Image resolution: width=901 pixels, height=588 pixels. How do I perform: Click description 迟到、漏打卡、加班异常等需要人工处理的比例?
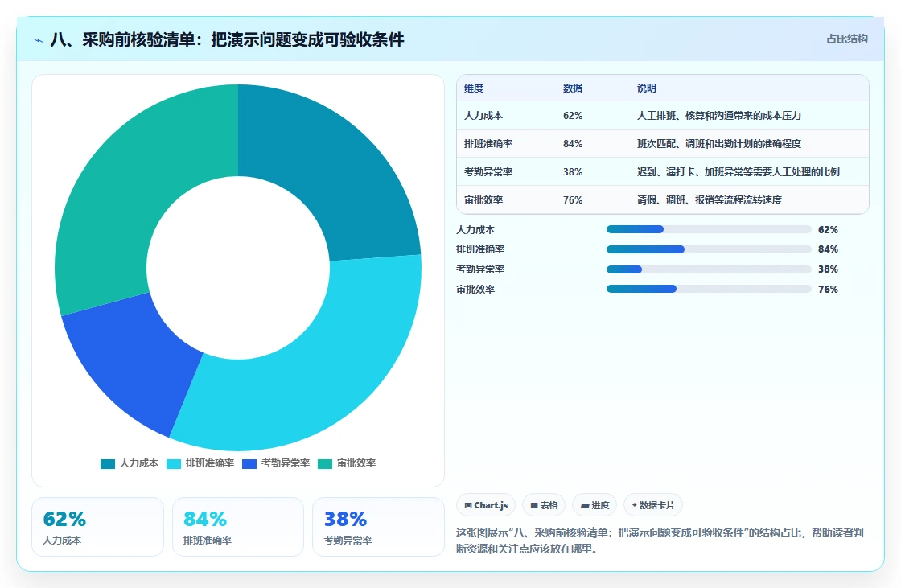tap(738, 172)
